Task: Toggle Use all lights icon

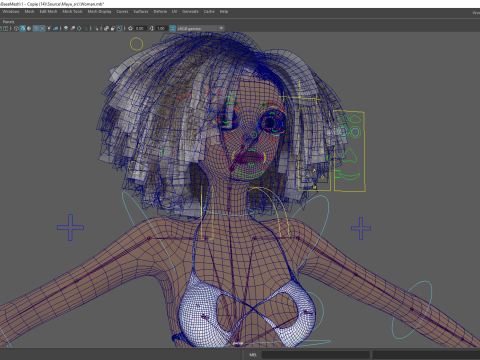Action: point(49,29)
